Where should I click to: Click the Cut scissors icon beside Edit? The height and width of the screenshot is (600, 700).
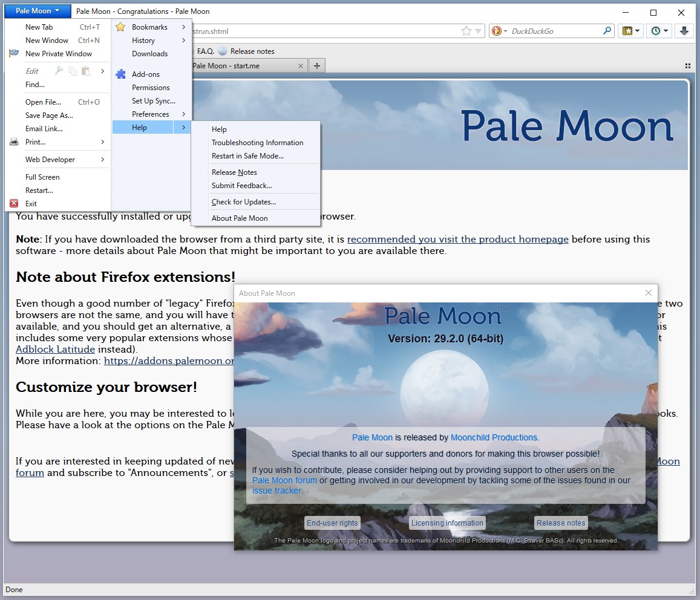[59, 71]
